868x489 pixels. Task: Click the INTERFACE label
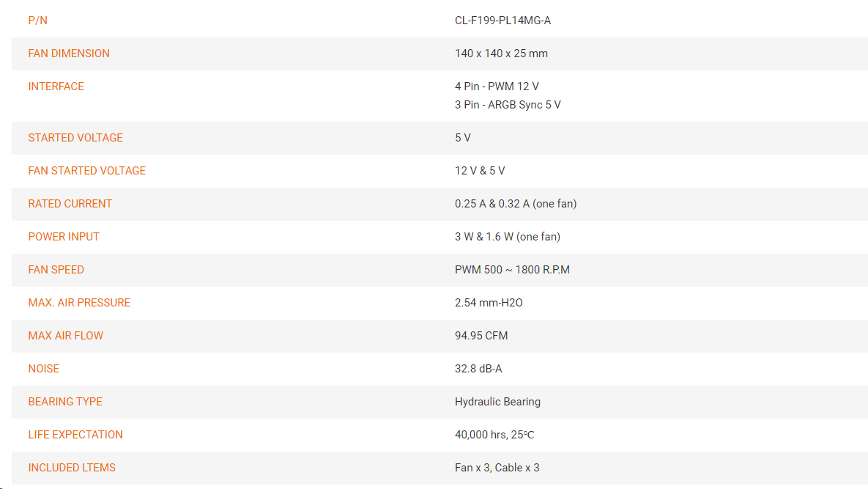point(56,87)
